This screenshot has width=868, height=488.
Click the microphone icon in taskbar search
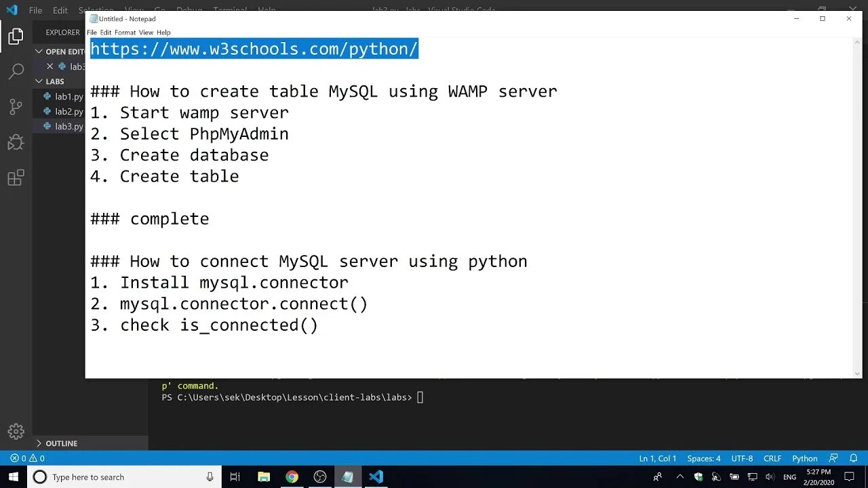coord(210,477)
